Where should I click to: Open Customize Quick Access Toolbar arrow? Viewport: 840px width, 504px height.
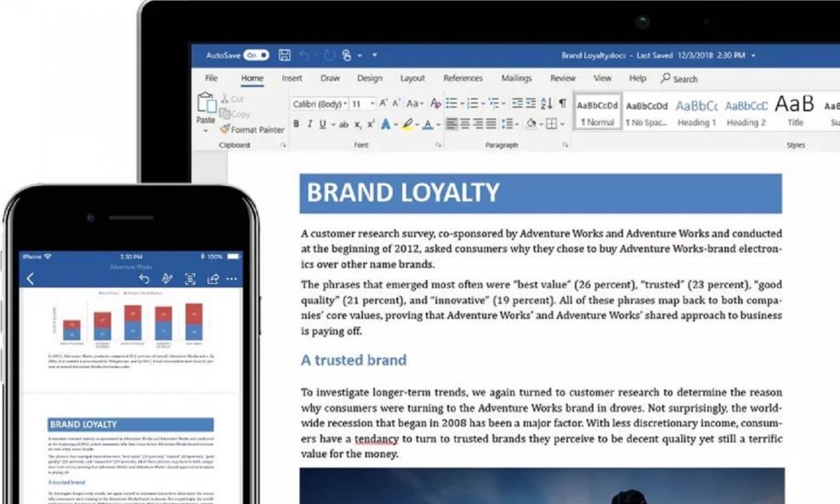click(x=374, y=54)
